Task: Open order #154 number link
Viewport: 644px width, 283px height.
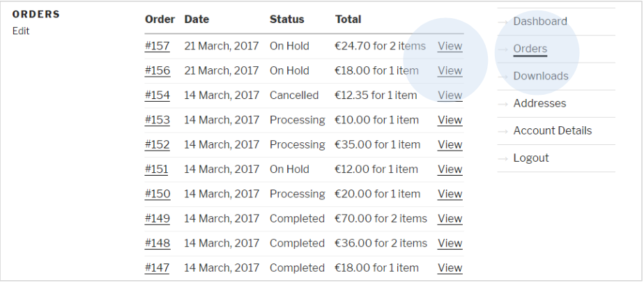Action: pyautogui.click(x=157, y=95)
